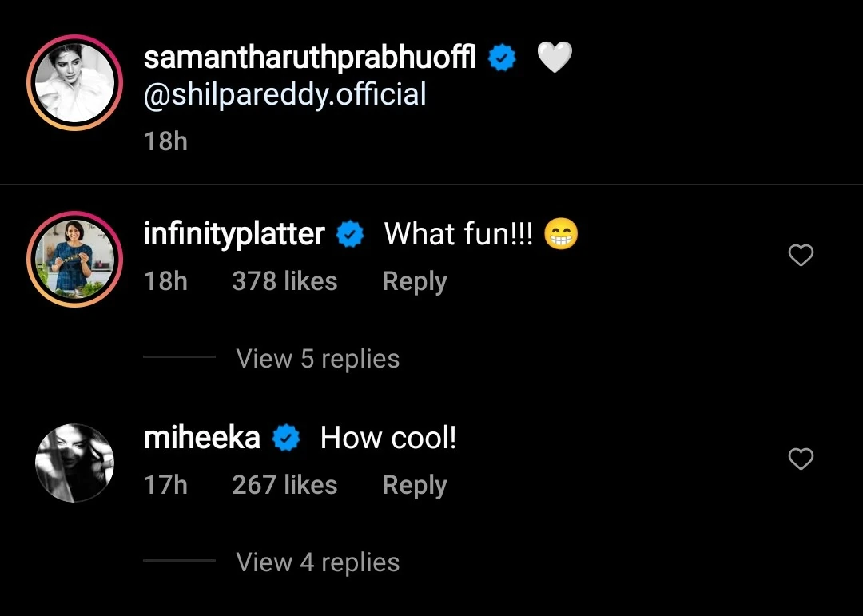The width and height of the screenshot is (863, 616).
Task: Expand "View 5 replies" under infinityplatter
Action: [x=317, y=359]
